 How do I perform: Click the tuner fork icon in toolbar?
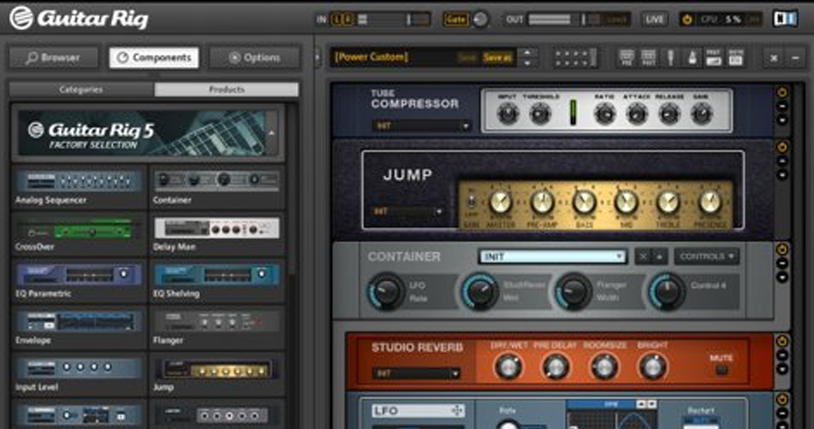[x=671, y=58]
